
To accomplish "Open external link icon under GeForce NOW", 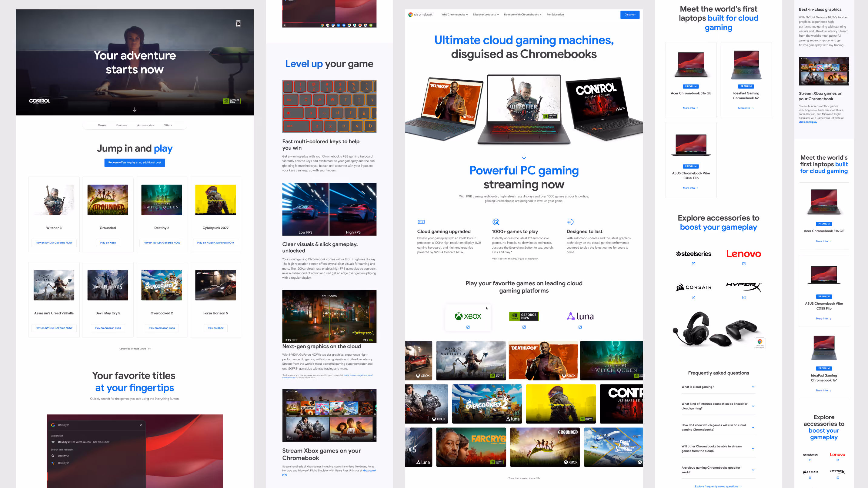I will pos(524,327).
